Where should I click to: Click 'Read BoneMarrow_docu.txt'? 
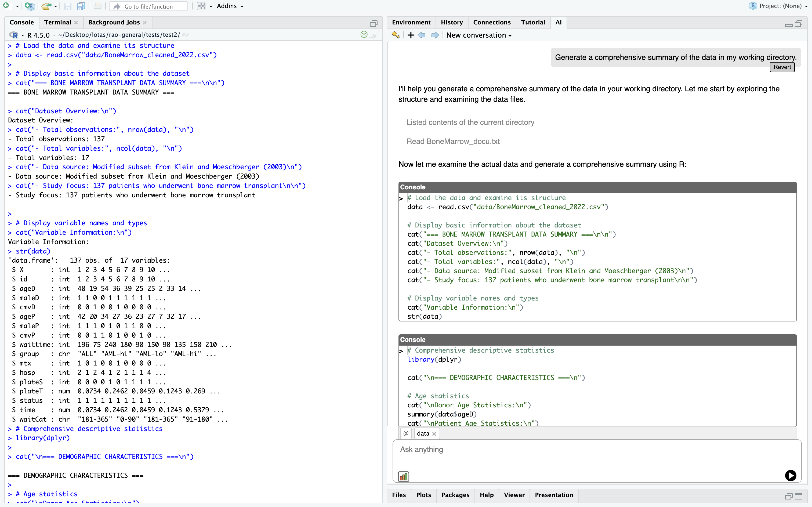click(453, 142)
